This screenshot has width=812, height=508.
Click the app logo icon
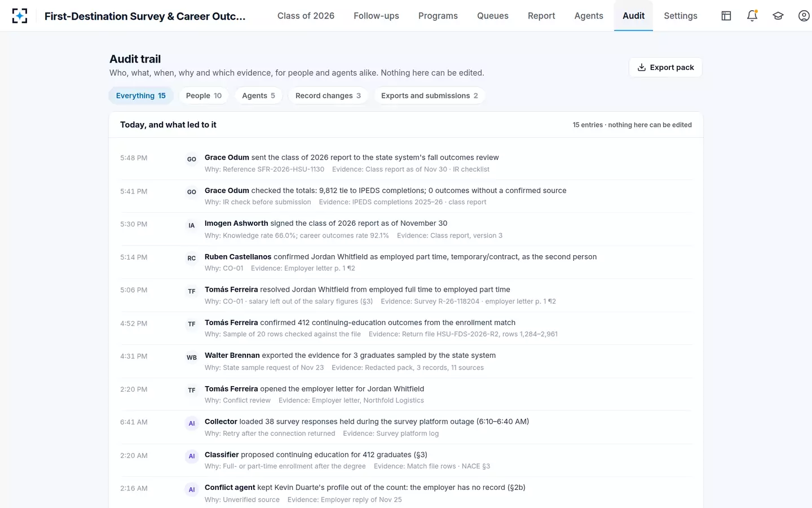(x=20, y=16)
